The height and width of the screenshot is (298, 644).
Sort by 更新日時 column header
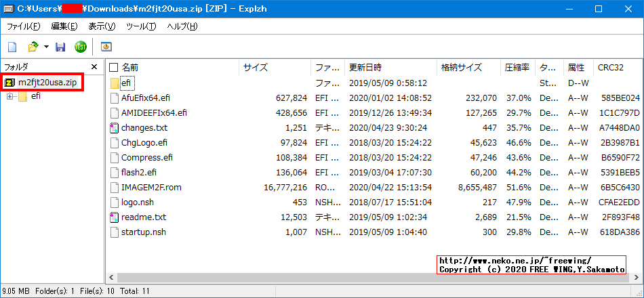point(365,67)
